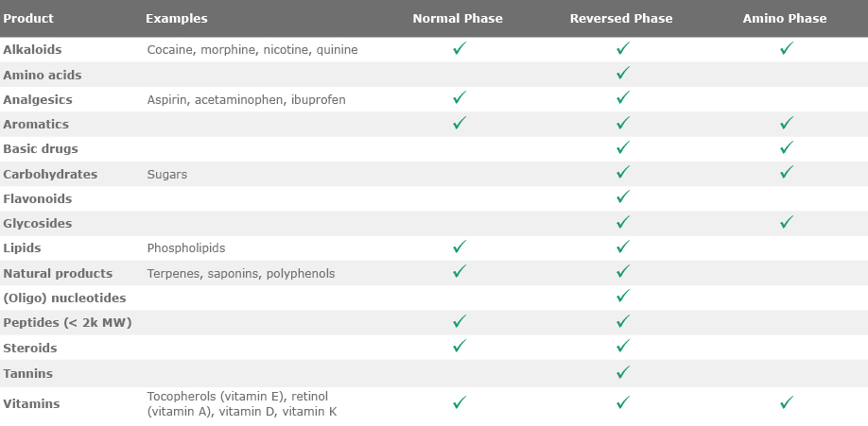
Task: Click the Product column header
Action: point(28,19)
